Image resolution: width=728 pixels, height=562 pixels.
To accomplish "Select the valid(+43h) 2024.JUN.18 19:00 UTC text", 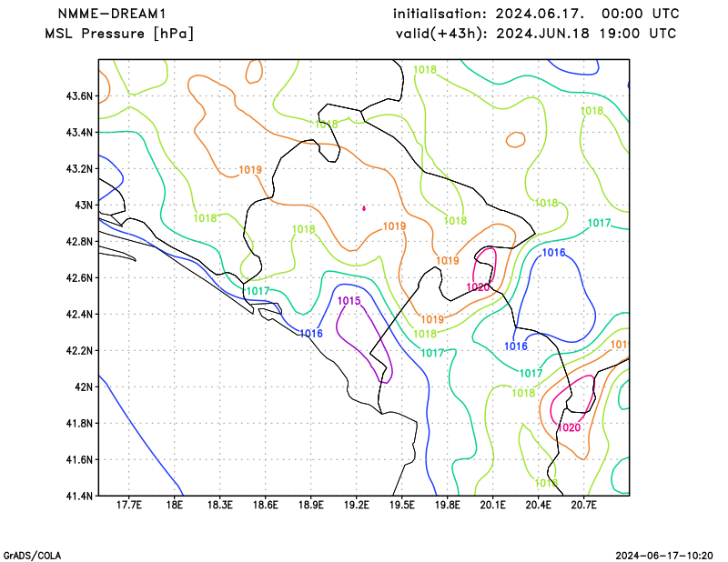I will 536,34.
